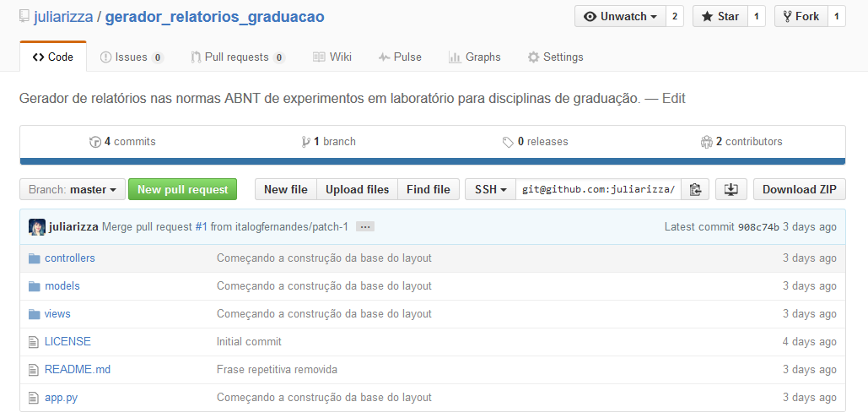Open models folder icon
The image size is (868, 418).
tap(35, 286)
